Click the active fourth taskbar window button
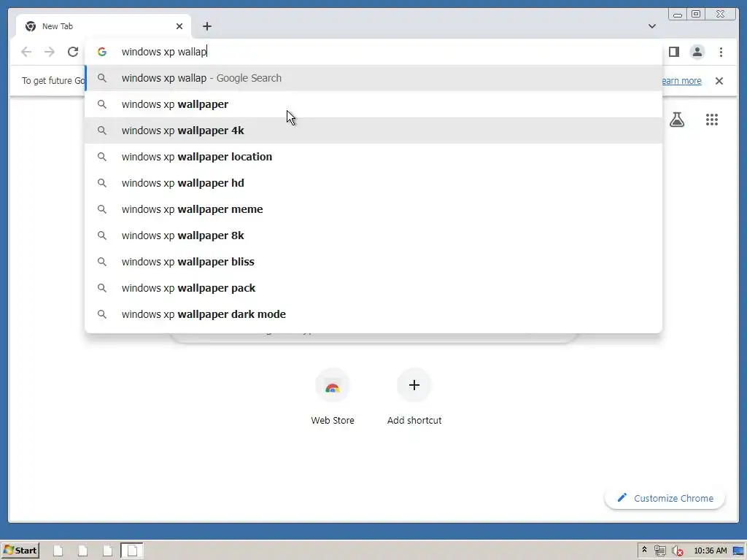Screen dimensions: 747x560 tap(132, 551)
